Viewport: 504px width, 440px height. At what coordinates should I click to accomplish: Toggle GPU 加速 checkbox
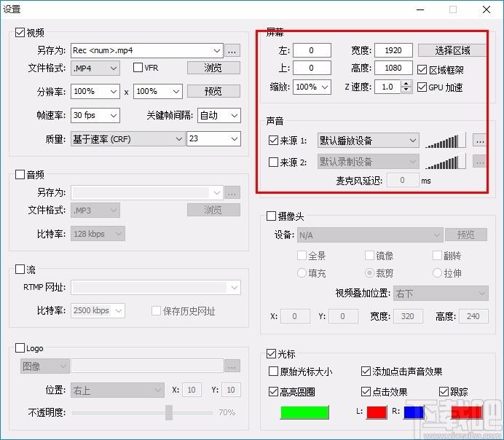coord(422,87)
